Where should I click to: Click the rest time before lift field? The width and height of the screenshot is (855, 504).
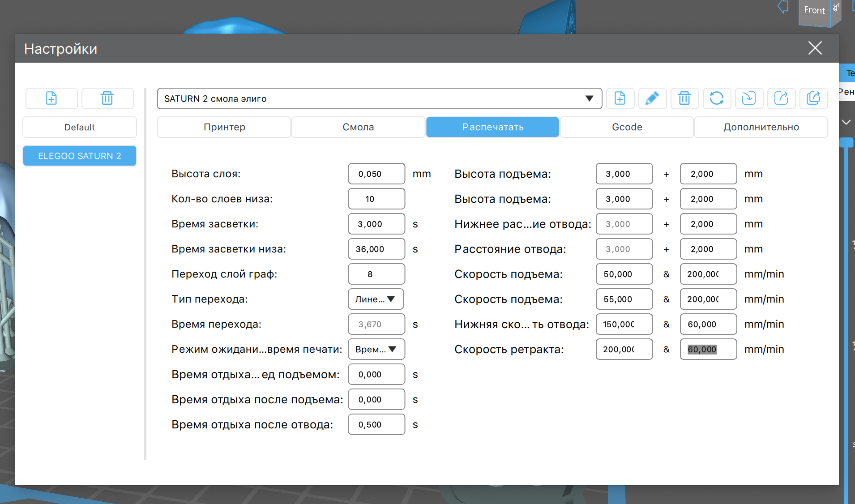click(376, 374)
